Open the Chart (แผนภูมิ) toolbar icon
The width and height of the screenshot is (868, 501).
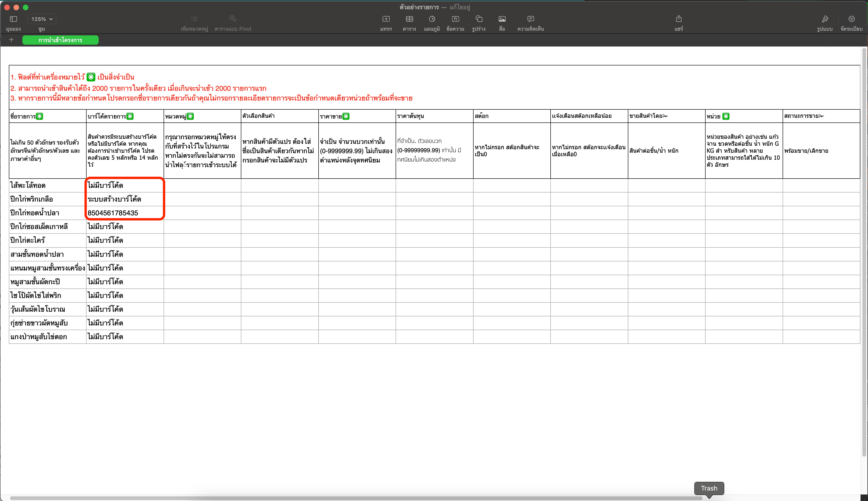click(432, 19)
